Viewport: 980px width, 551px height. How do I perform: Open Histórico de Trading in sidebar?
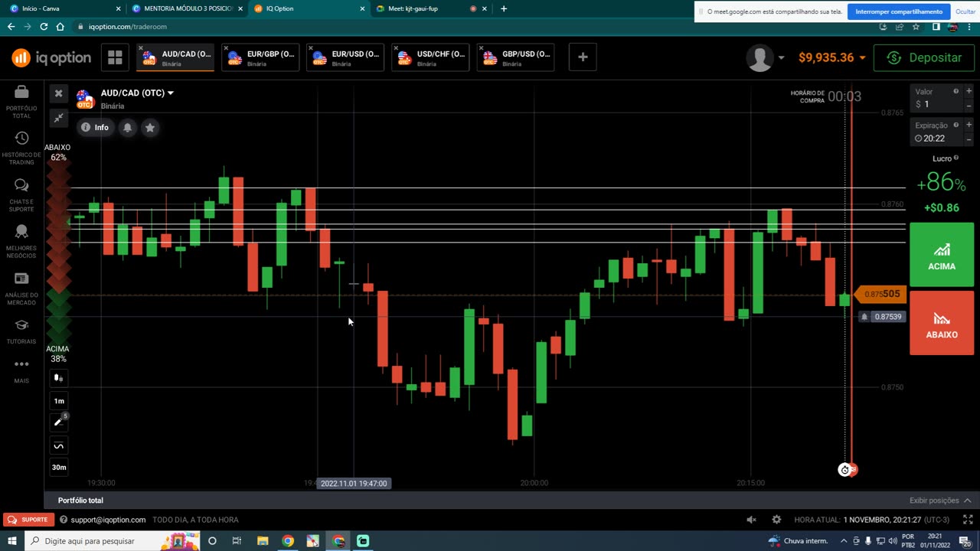pos(21,148)
